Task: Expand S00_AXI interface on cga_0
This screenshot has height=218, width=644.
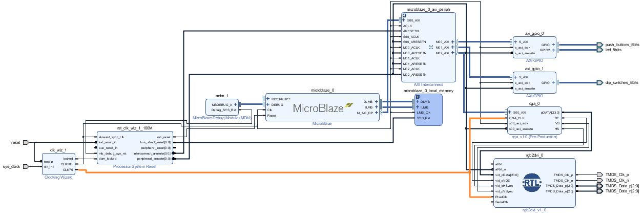Action: tap(510, 113)
